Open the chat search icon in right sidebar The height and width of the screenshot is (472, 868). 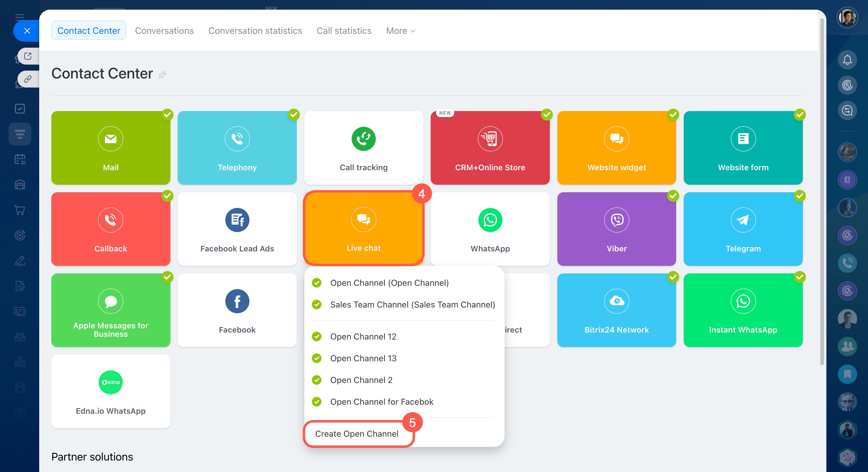point(847,110)
